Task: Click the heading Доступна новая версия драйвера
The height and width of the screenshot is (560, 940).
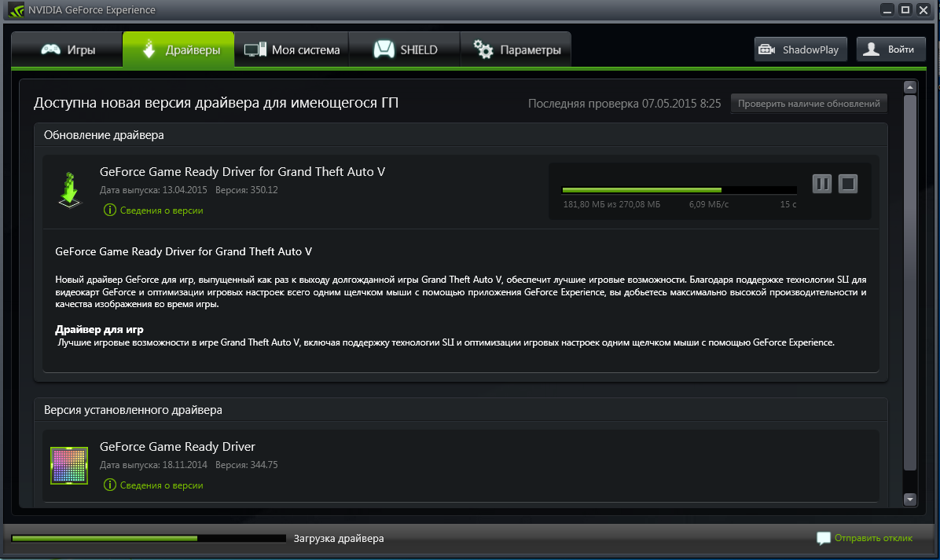Action: point(216,103)
